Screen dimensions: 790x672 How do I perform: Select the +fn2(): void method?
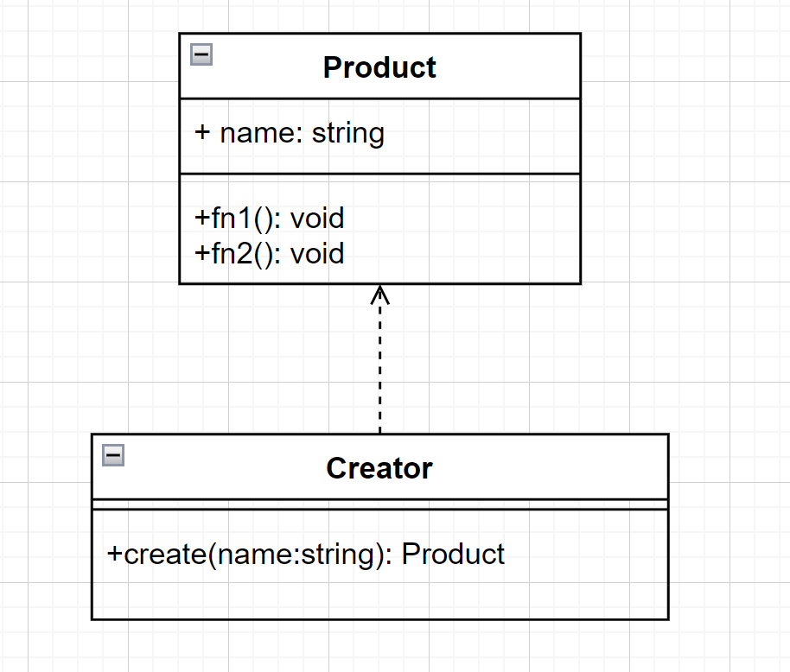(270, 253)
